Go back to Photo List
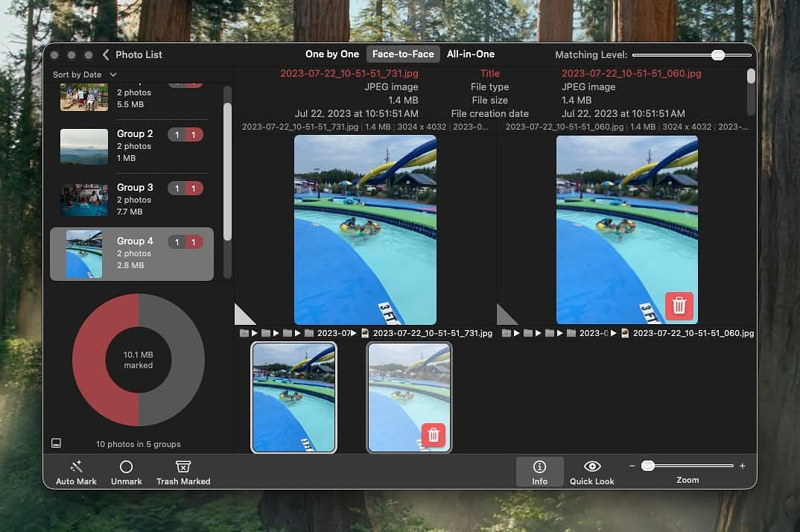800x532 pixels. tap(107, 54)
